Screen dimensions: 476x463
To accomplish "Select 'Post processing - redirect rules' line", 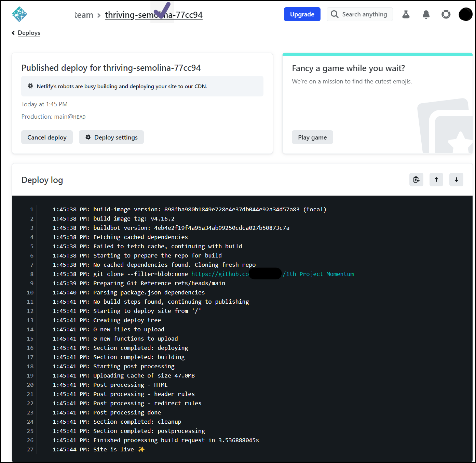I will (x=127, y=403).
